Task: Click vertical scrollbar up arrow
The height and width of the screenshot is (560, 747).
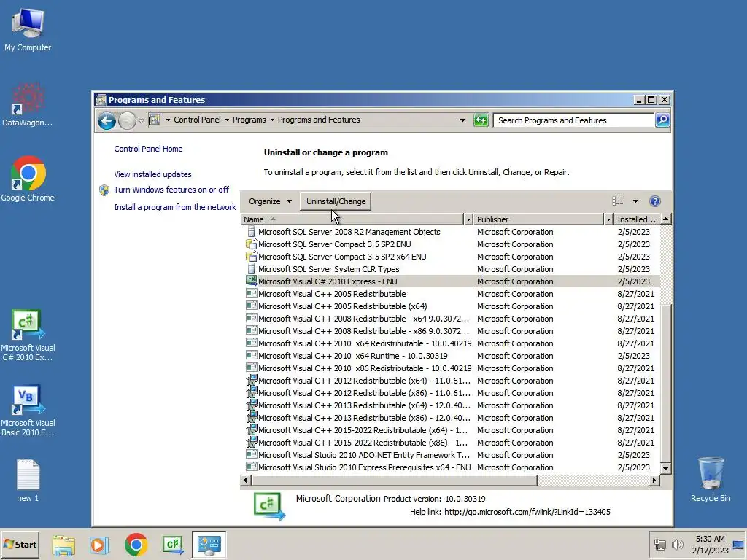Action: coord(665,219)
